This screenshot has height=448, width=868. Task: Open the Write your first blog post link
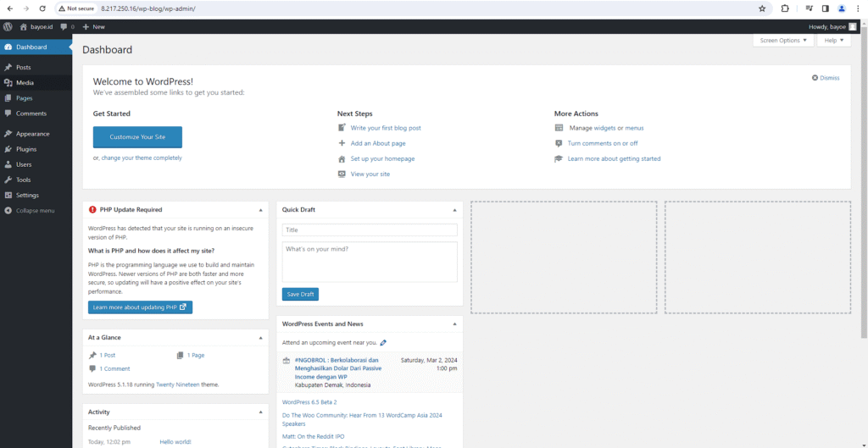[386, 128]
